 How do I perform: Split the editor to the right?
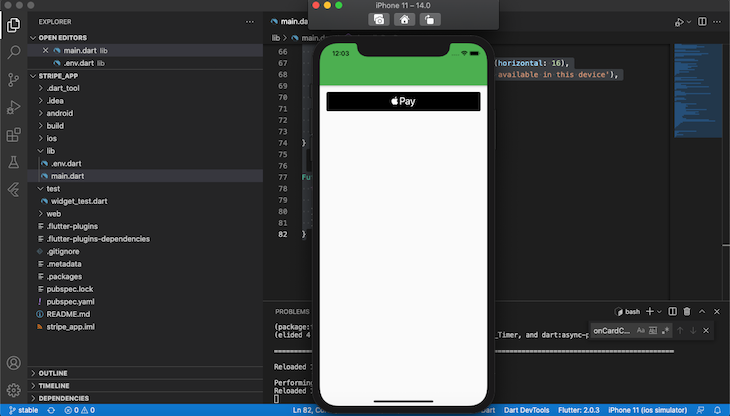click(702, 22)
